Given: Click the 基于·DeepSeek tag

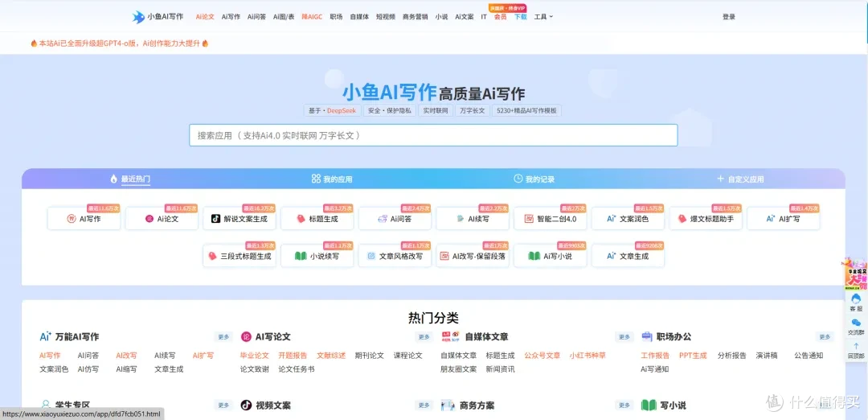Looking at the screenshot, I should tap(333, 110).
